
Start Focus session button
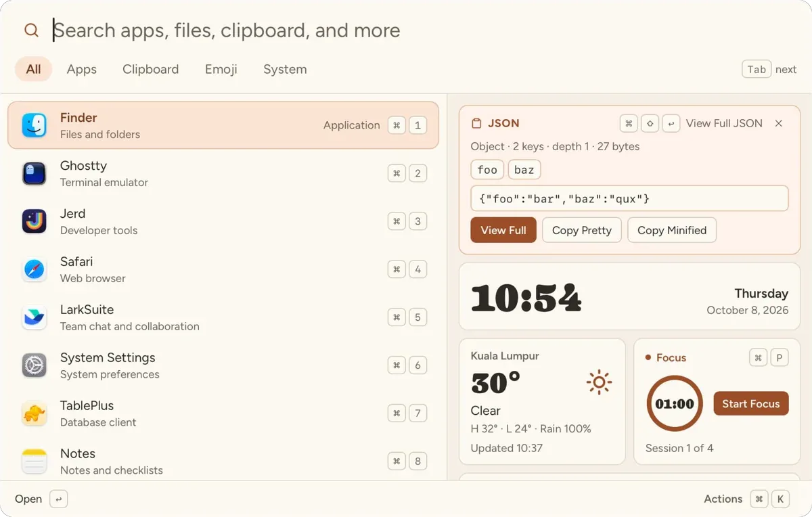[x=751, y=403]
